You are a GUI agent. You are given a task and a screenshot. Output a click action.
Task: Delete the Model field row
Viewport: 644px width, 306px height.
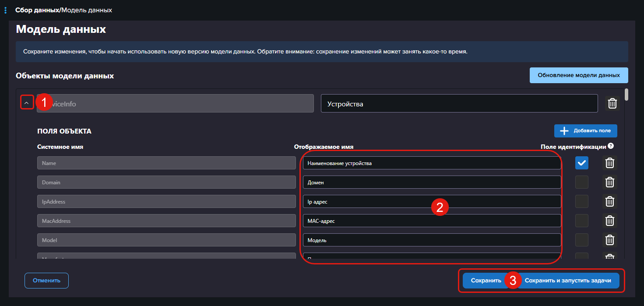[x=609, y=240]
